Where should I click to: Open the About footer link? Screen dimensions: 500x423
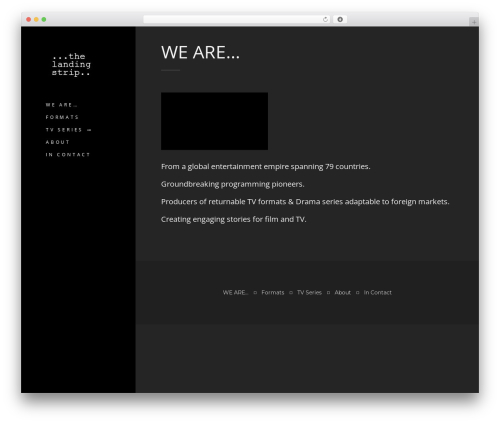pyautogui.click(x=342, y=292)
